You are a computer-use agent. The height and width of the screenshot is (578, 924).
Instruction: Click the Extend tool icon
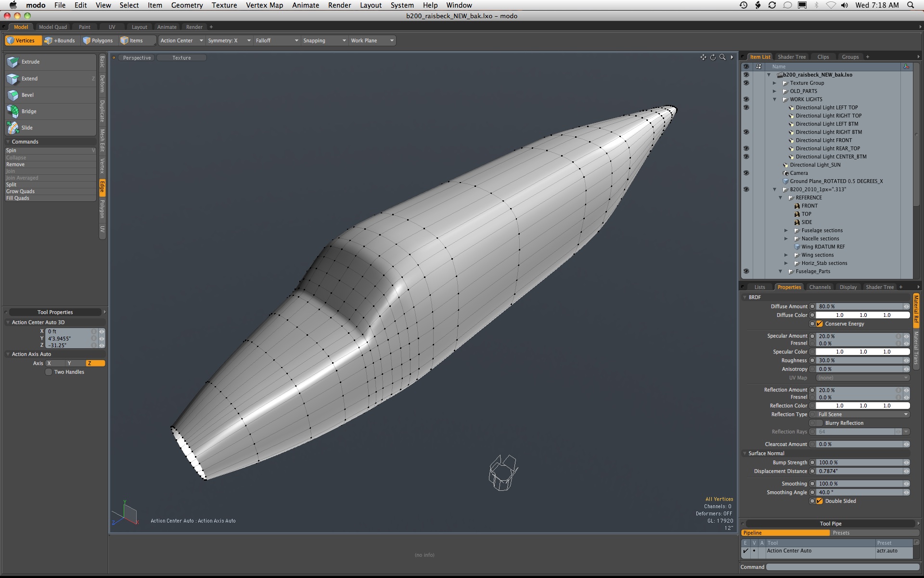click(x=13, y=79)
